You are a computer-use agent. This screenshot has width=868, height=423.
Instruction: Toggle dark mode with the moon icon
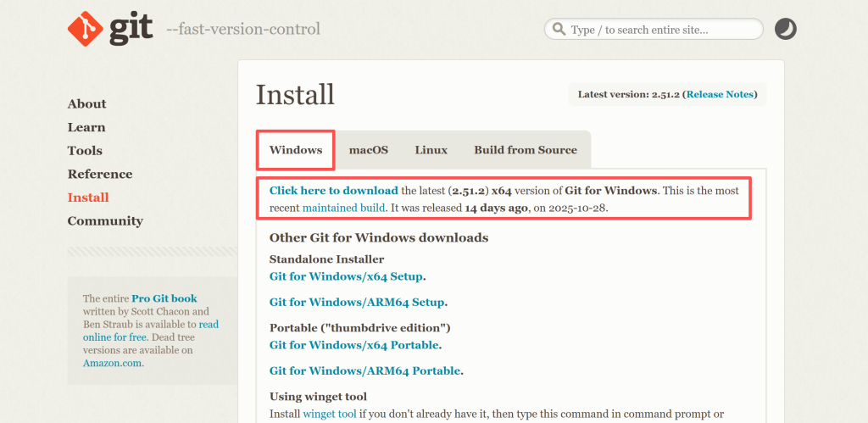pyautogui.click(x=786, y=30)
